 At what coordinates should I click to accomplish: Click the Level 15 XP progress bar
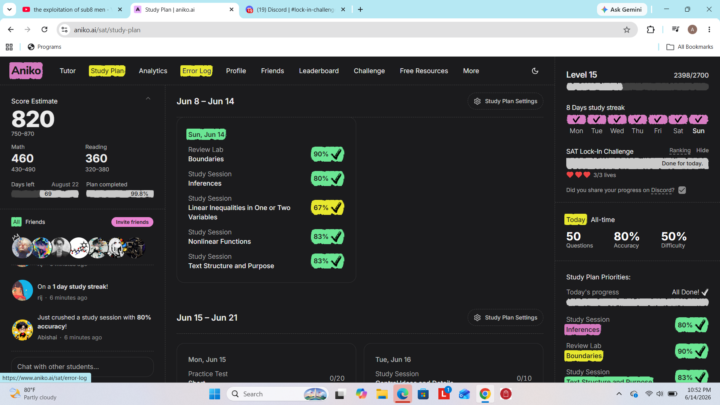637,87
